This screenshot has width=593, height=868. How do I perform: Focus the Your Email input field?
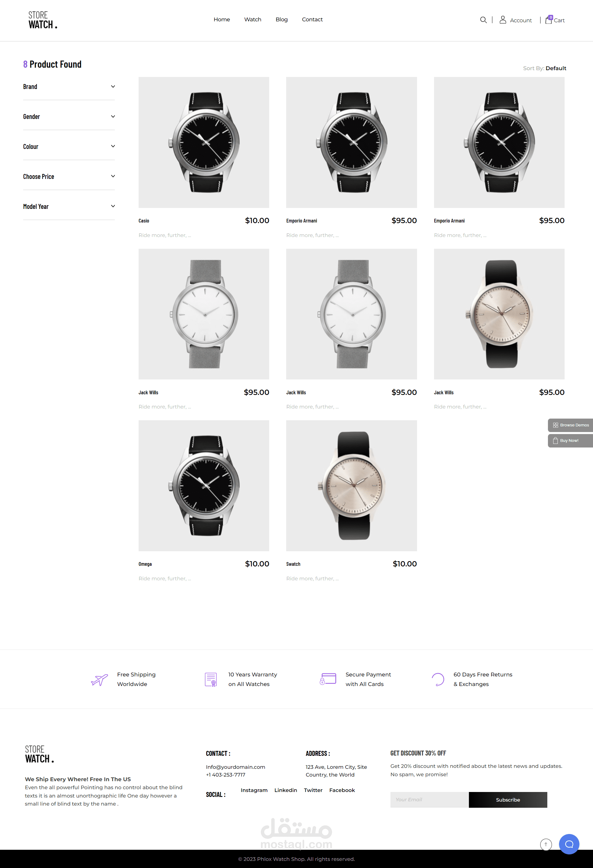(429, 800)
